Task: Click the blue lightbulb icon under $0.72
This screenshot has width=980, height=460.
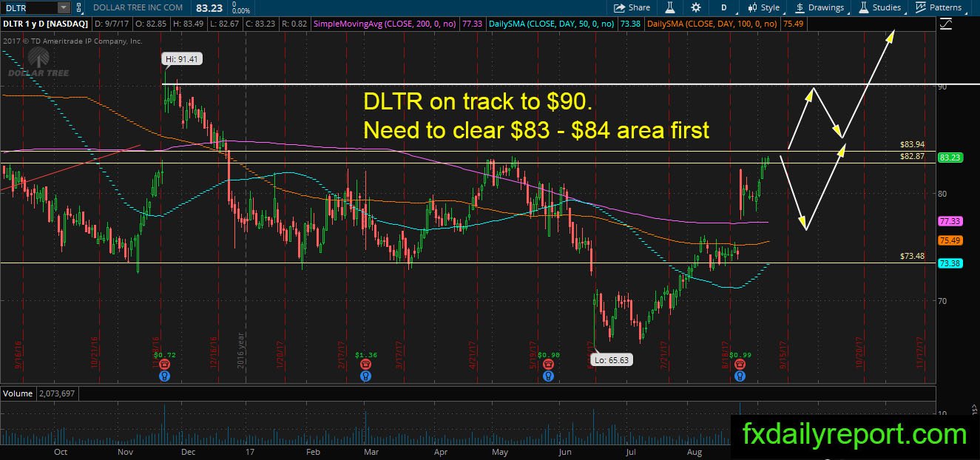Action: coord(163,376)
